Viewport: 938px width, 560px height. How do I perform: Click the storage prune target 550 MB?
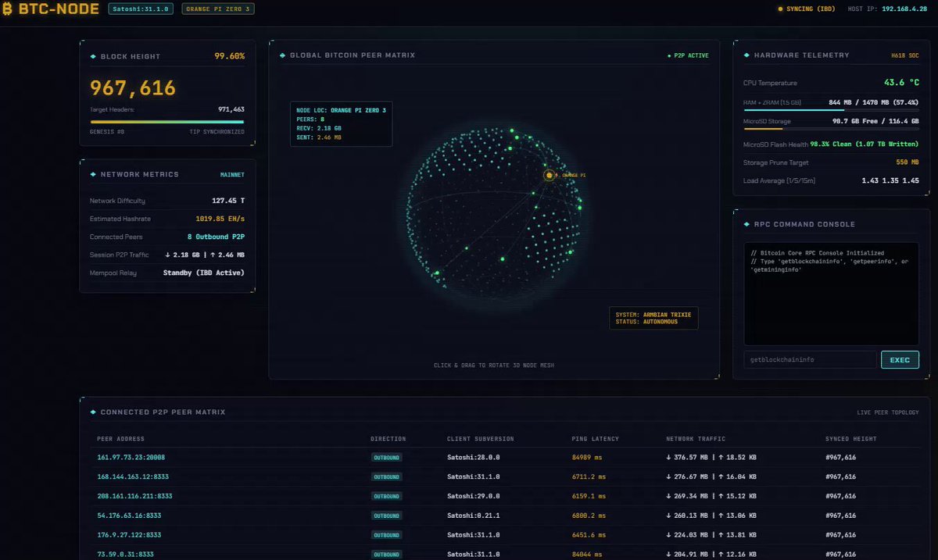[x=908, y=162]
